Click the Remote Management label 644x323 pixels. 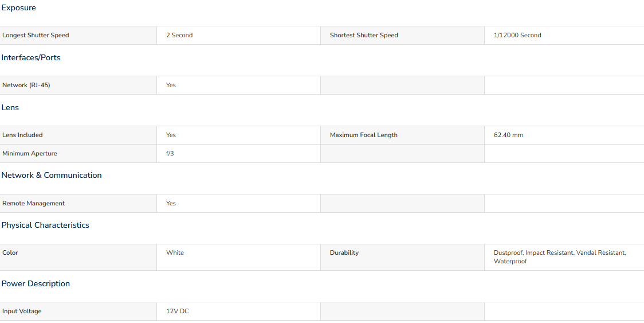[x=34, y=203]
